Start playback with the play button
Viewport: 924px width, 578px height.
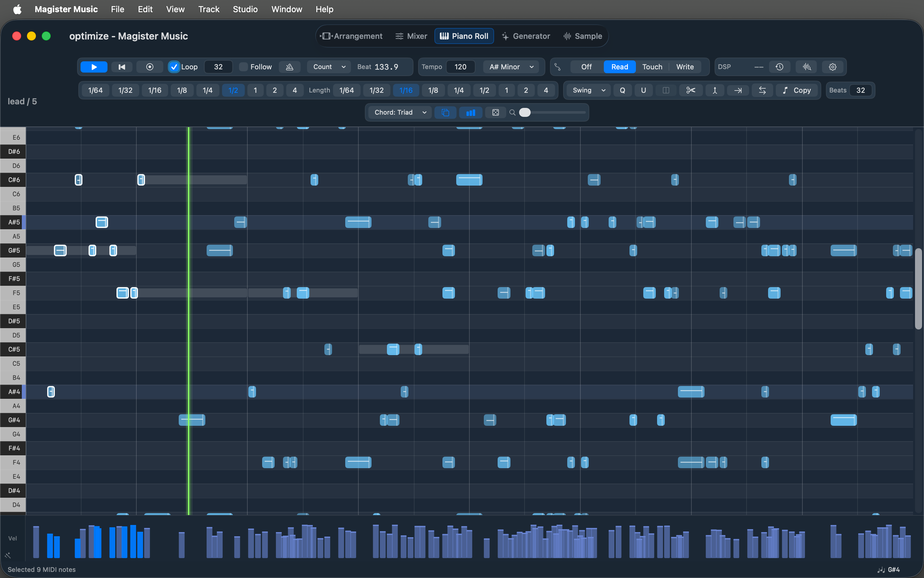(x=94, y=67)
